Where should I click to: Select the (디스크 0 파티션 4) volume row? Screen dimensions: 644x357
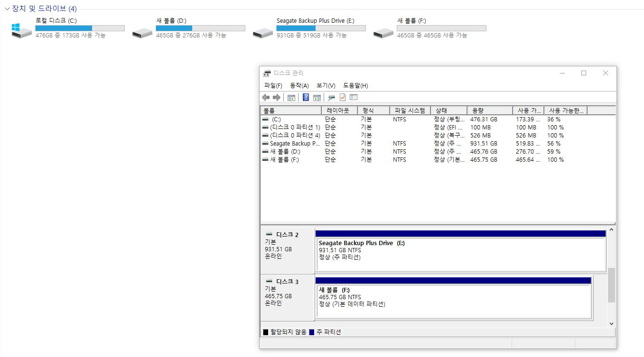pyautogui.click(x=438, y=136)
